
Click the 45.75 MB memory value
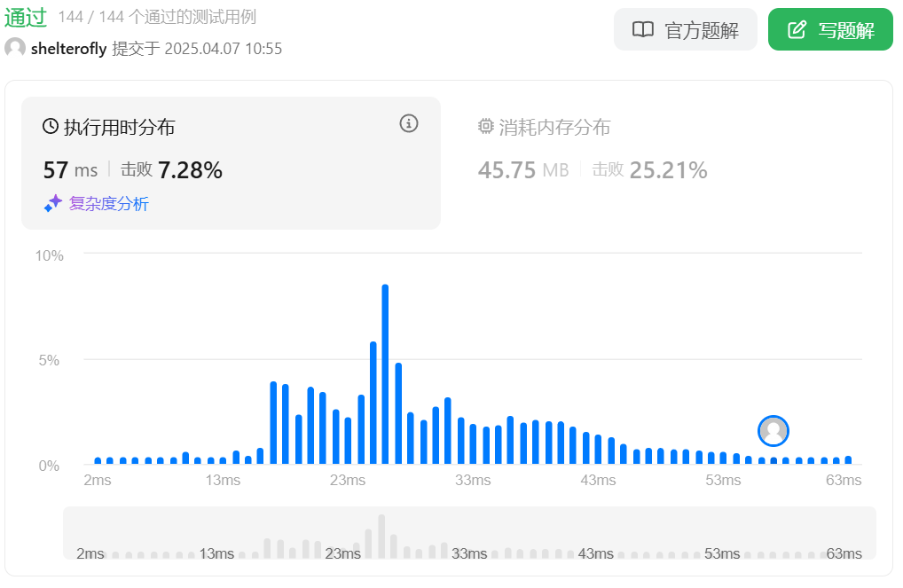click(x=523, y=170)
